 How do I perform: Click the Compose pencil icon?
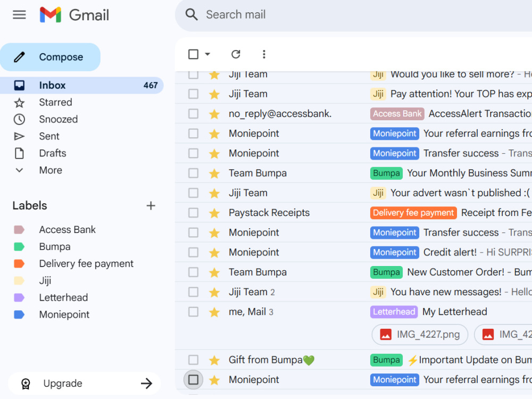point(19,57)
